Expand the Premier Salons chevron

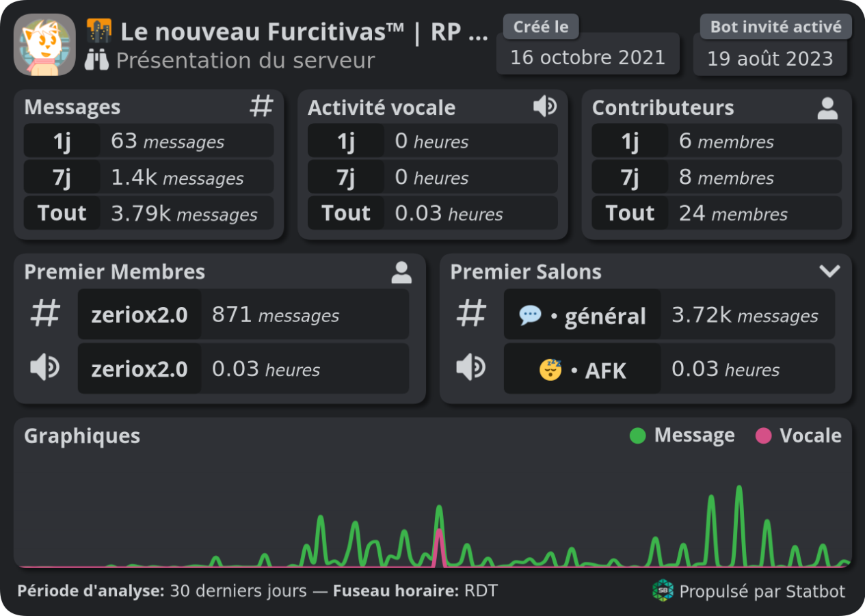pos(829,271)
